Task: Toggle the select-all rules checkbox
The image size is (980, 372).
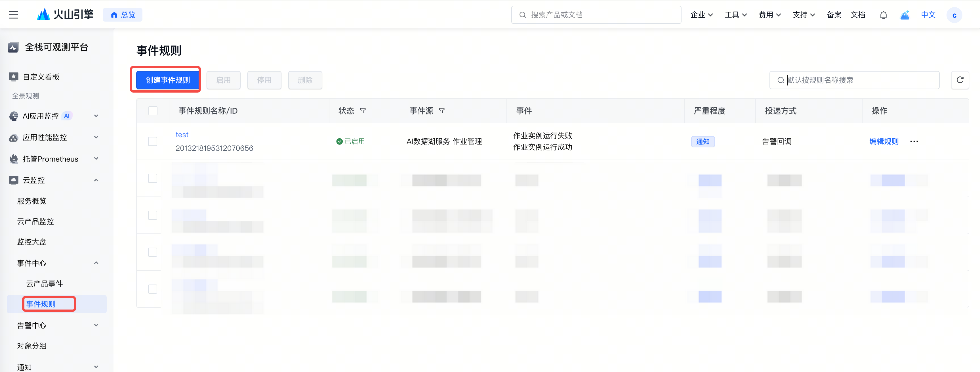Action: click(153, 111)
